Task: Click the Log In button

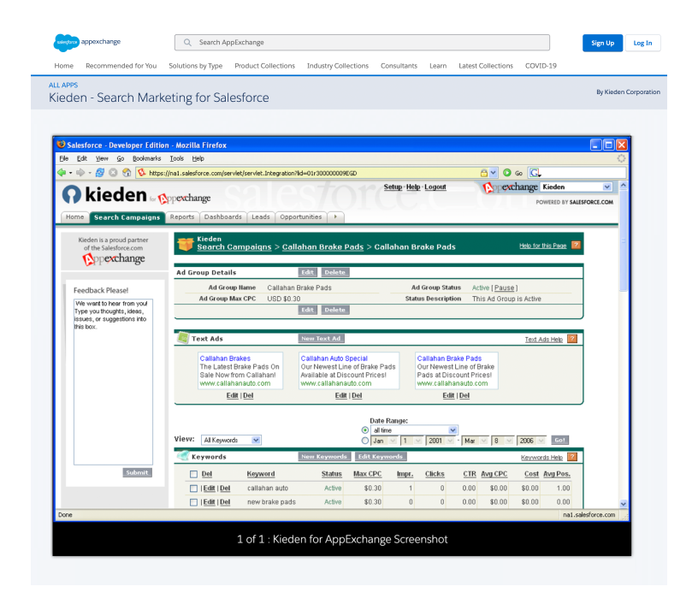Action: coord(642,43)
